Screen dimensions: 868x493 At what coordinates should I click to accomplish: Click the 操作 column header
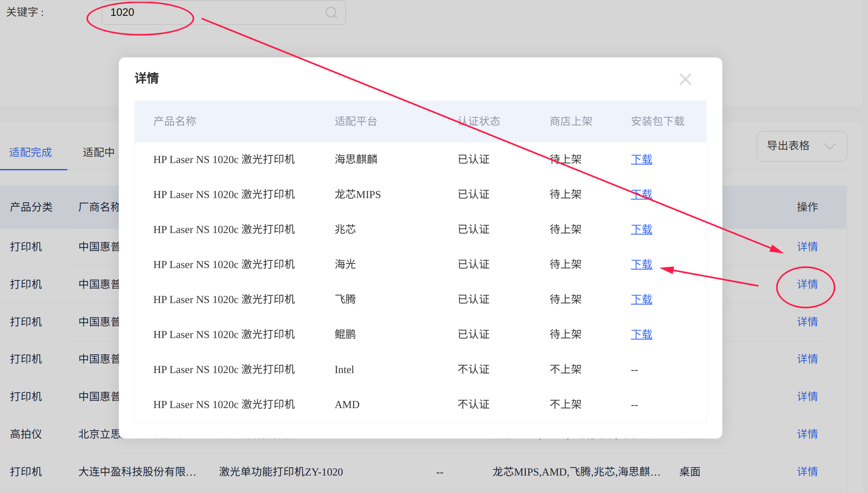coord(807,207)
